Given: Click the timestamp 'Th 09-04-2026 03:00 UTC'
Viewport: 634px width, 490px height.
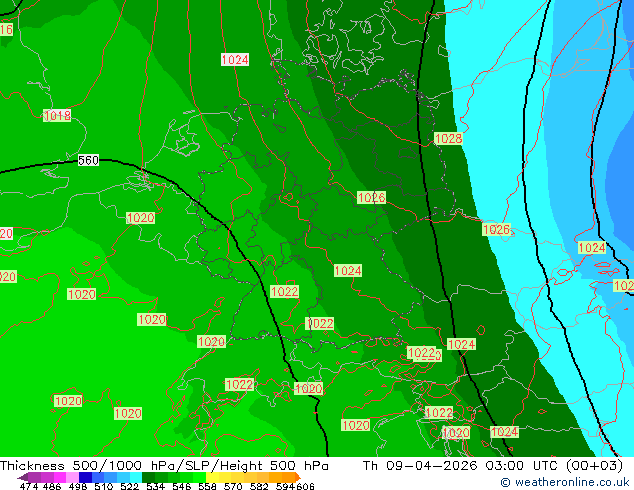Looking at the screenshot, I should click(x=461, y=466).
